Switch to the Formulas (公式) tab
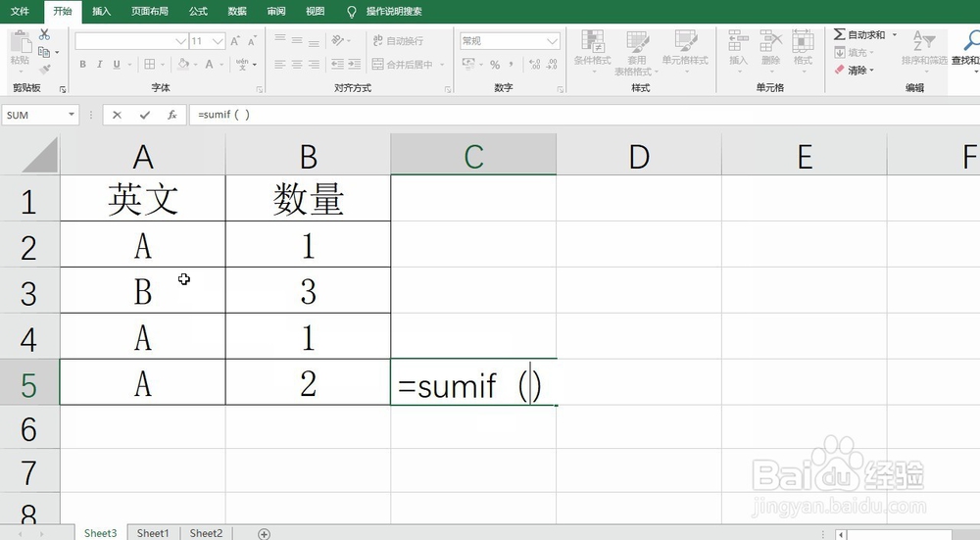This screenshot has width=980, height=540. [x=198, y=11]
